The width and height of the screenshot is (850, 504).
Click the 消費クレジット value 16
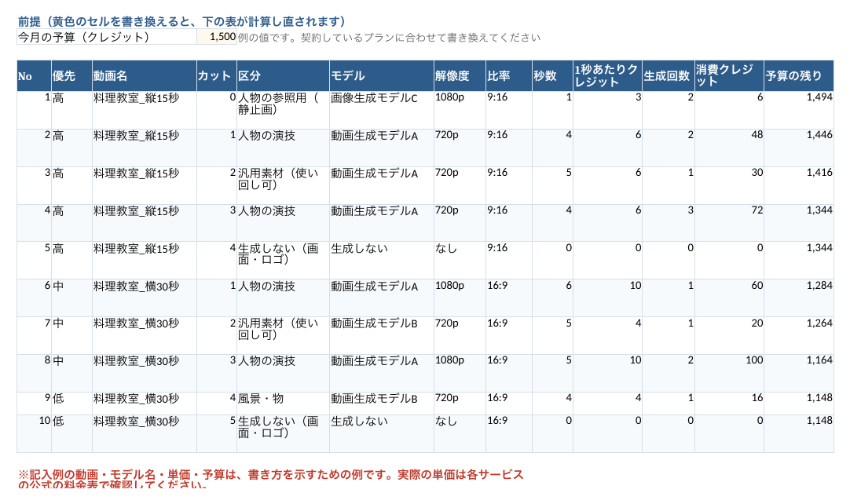[729, 404]
